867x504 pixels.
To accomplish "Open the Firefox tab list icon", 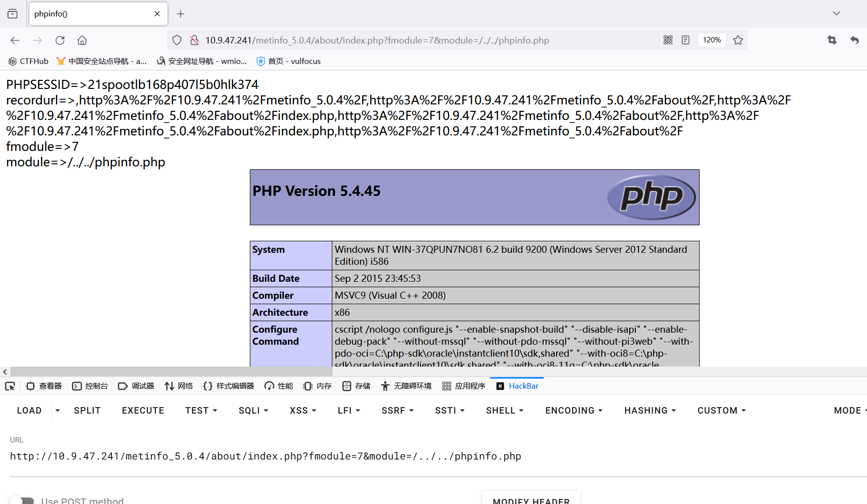I will pyautogui.click(x=12, y=13).
